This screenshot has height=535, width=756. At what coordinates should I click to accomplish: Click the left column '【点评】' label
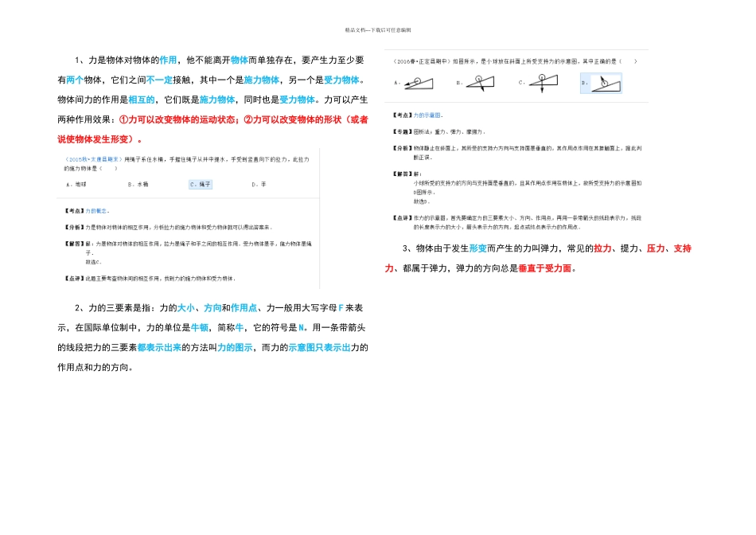tap(74, 279)
